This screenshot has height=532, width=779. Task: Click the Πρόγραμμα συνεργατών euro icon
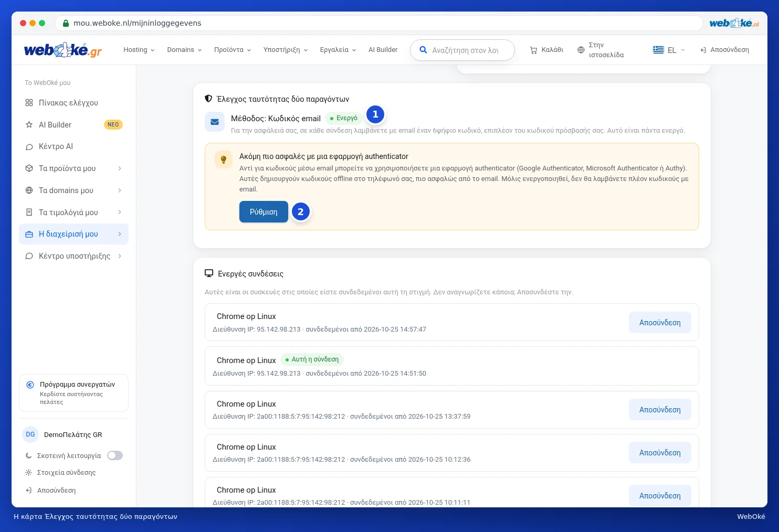click(x=30, y=385)
